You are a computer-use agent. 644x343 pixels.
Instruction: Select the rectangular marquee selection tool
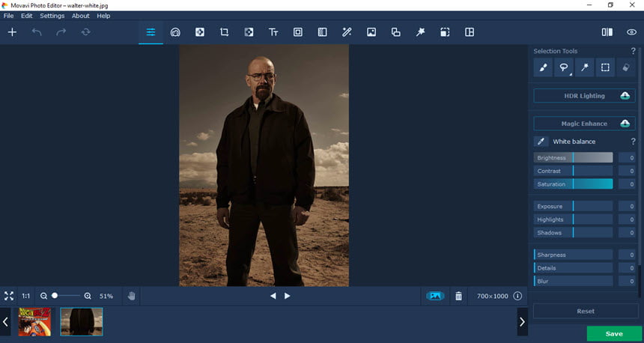[x=605, y=67]
